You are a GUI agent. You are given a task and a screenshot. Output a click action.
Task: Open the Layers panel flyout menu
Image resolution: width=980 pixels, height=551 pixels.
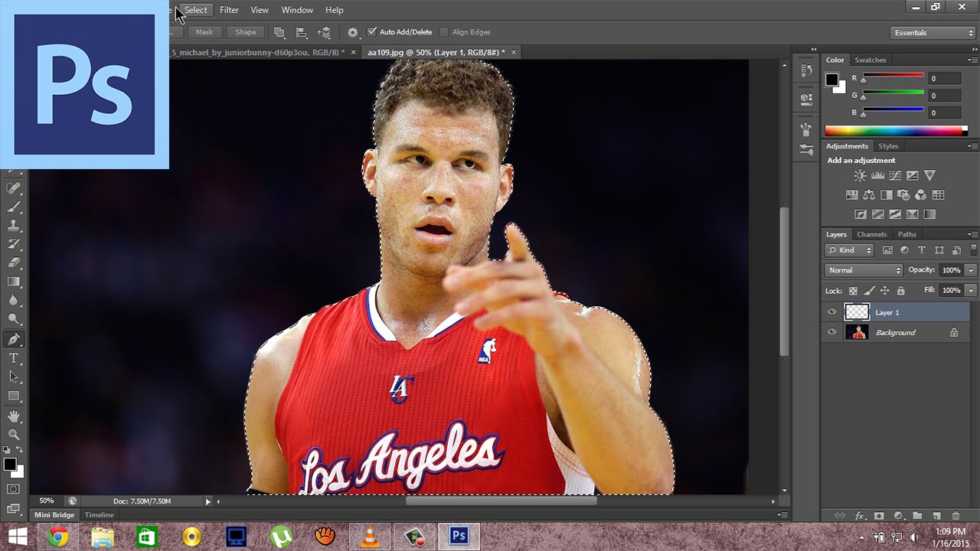point(972,234)
